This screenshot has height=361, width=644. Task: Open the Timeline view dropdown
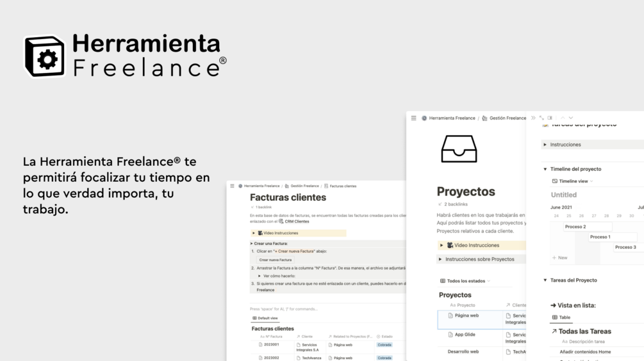click(x=572, y=181)
